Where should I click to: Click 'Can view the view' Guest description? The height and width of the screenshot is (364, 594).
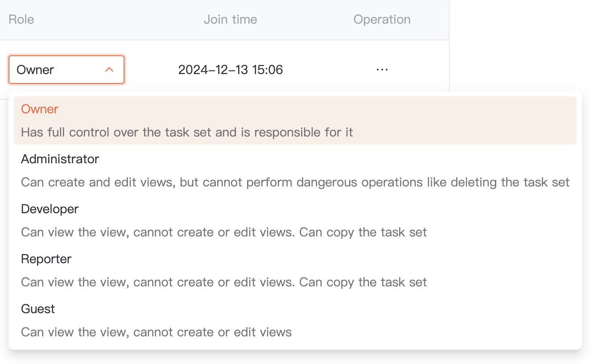click(x=156, y=332)
